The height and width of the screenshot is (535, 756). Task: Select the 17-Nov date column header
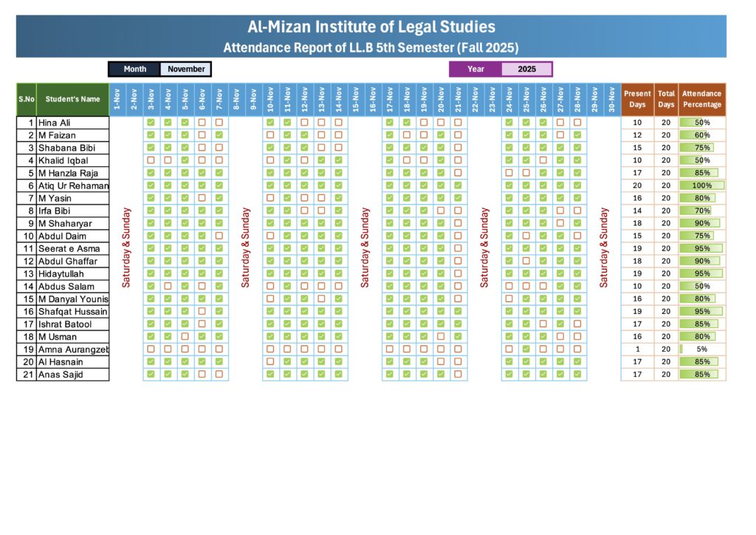click(390, 99)
